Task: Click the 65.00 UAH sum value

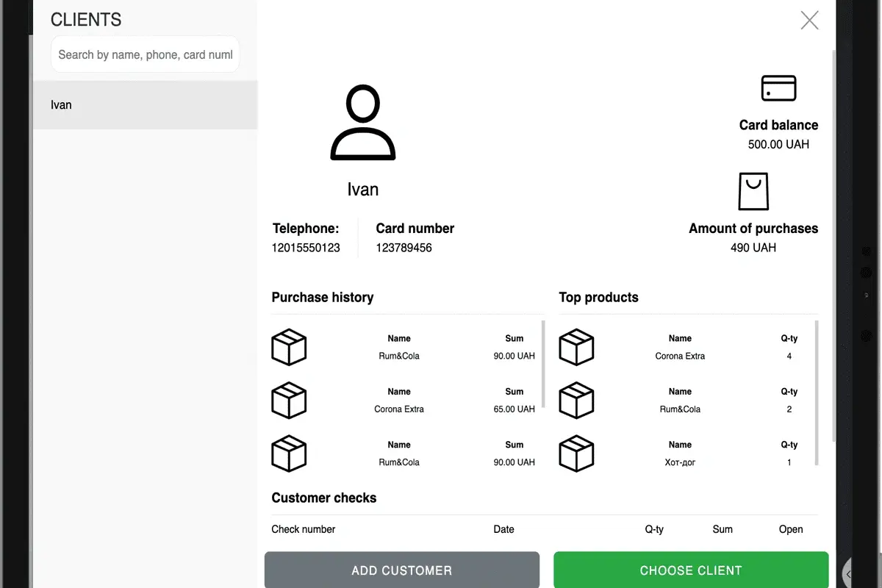Action: point(514,409)
